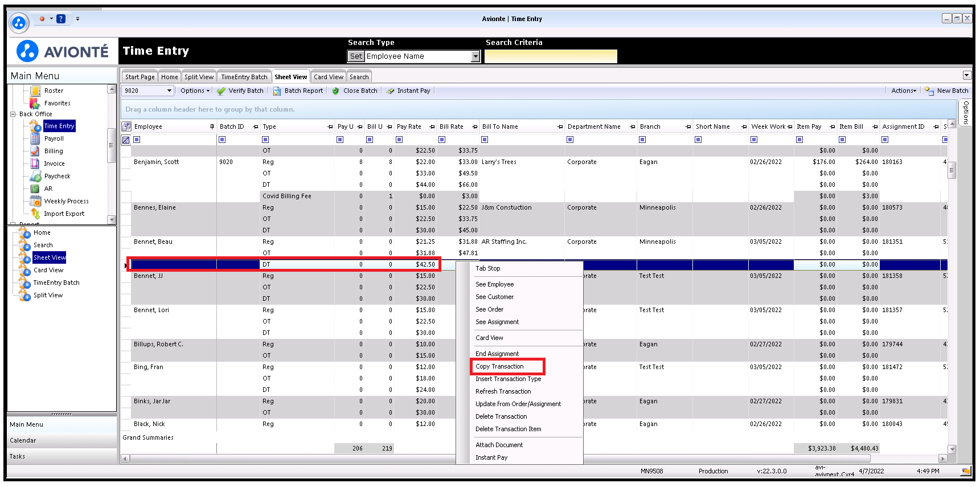Image resolution: width=980 pixels, height=487 pixels.
Task: Toggle the pin on Short Name column
Action: click(744, 126)
